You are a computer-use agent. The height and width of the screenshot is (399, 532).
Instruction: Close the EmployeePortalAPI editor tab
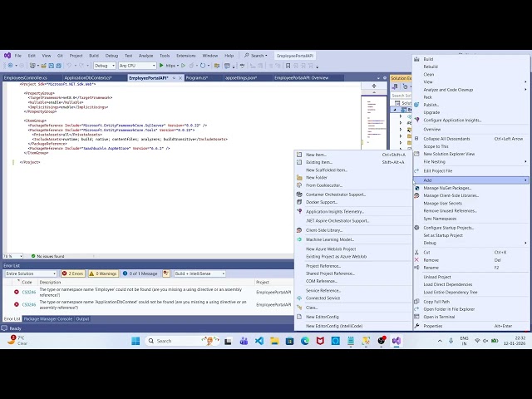click(x=180, y=78)
